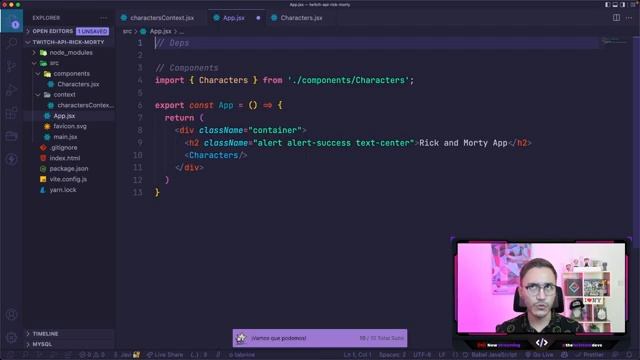640x360 pixels.
Task: Click the webcam overlay video
Action: click(541, 288)
